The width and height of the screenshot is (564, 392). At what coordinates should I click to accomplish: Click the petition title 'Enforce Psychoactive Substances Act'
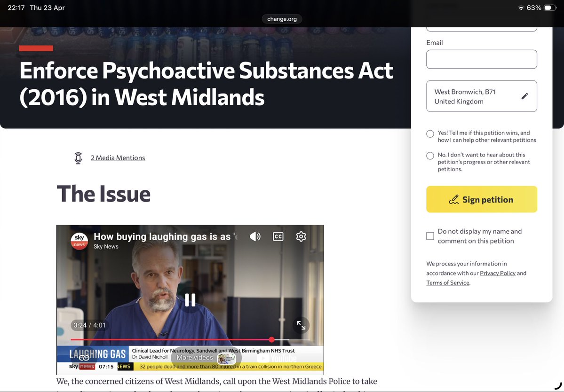coord(206,84)
